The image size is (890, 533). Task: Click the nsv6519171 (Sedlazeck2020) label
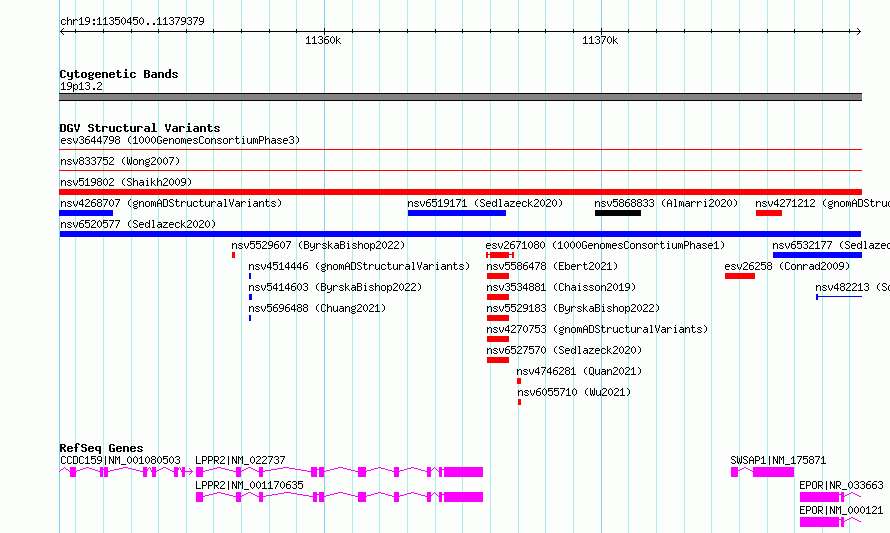[485, 203]
